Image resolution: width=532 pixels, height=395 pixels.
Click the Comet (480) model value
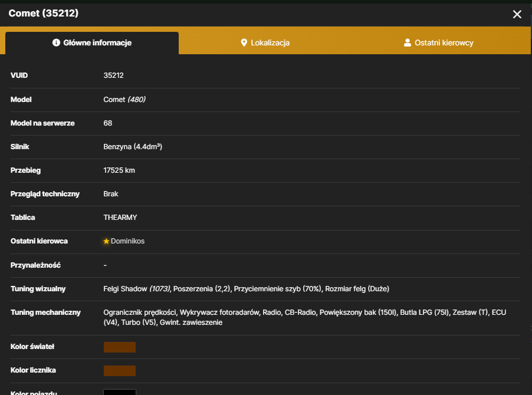pyautogui.click(x=124, y=100)
